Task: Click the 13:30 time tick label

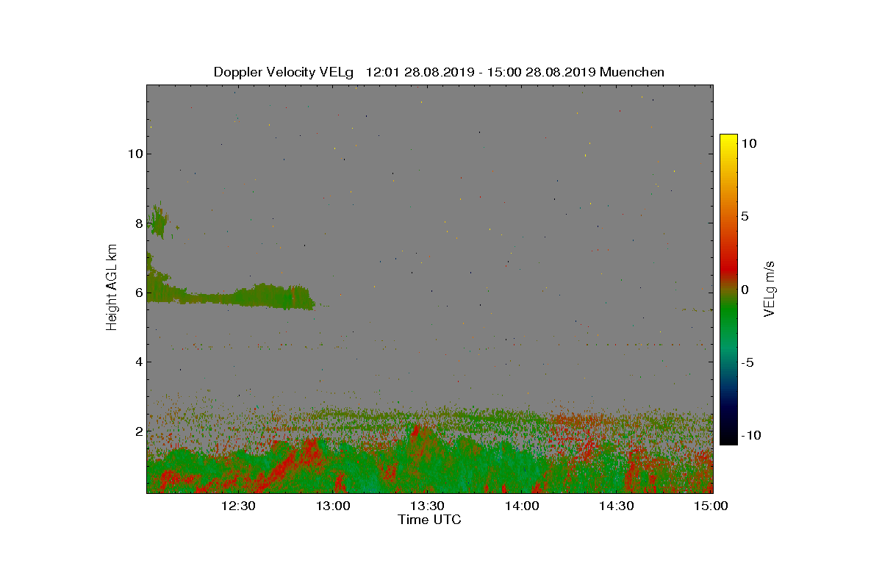Action: coord(426,506)
